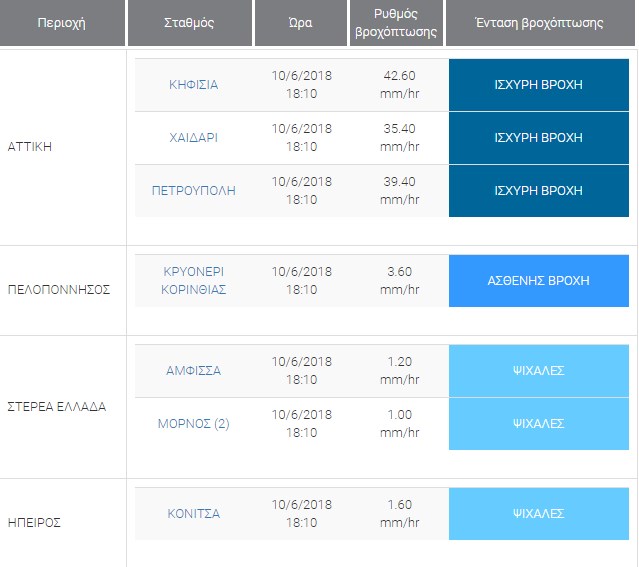Click the 3.60 mm/hr rainfall value
Image resolution: width=639 pixels, height=567 pixels.
(x=399, y=281)
